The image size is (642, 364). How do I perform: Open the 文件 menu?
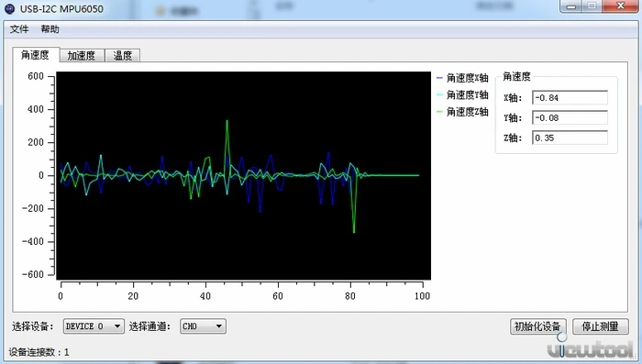19,29
